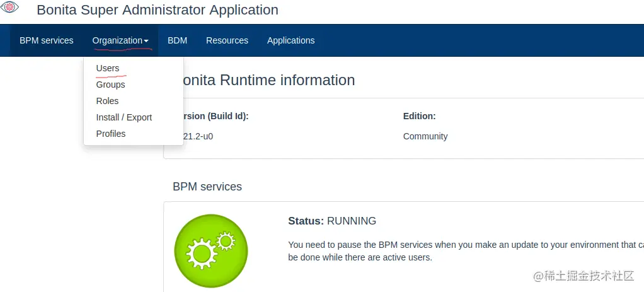
Task: Click the Edition label
Action: (x=420, y=116)
